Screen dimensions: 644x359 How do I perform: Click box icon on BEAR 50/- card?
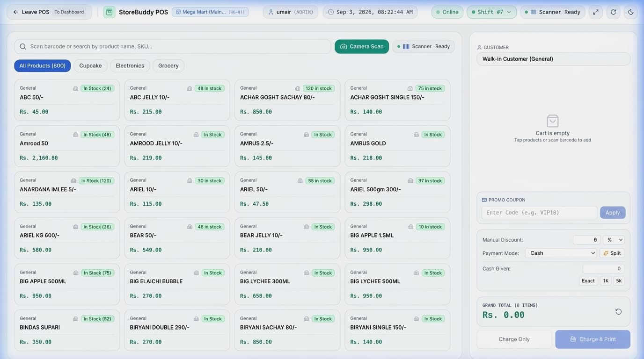(190, 227)
